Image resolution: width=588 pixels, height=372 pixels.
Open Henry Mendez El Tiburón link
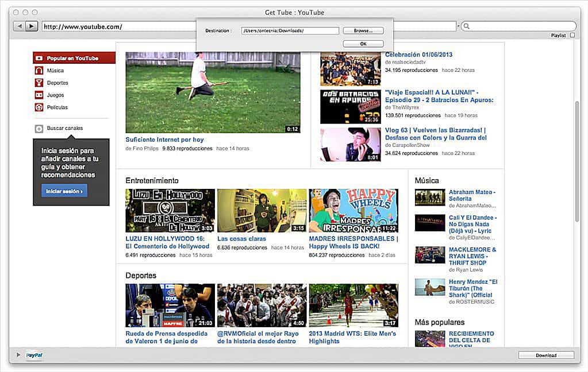coord(473,288)
